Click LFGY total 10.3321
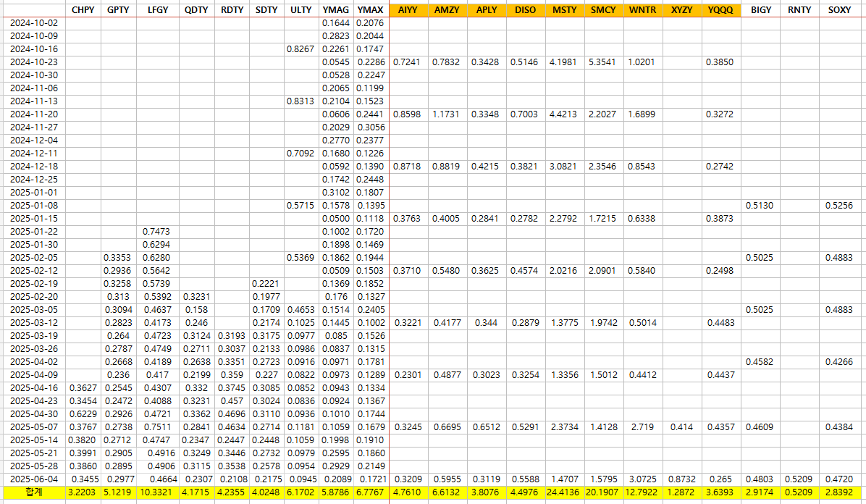Viewport: 866px width, 504px height. 157,492
